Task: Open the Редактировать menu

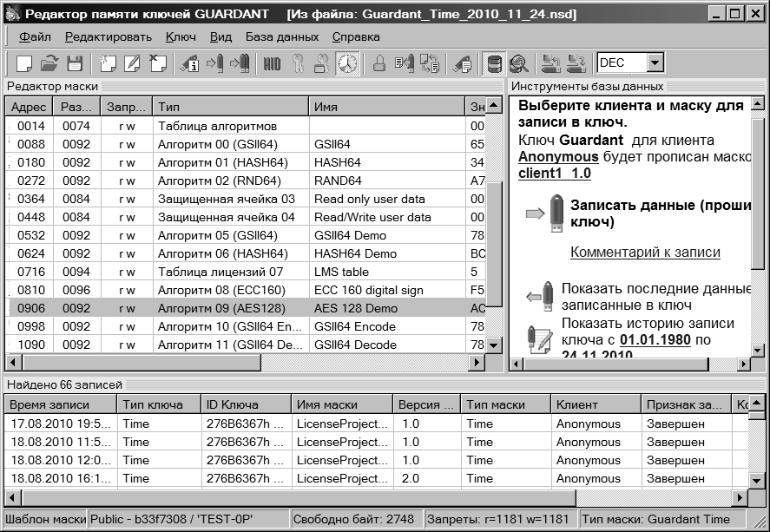Action: point(108,36)
